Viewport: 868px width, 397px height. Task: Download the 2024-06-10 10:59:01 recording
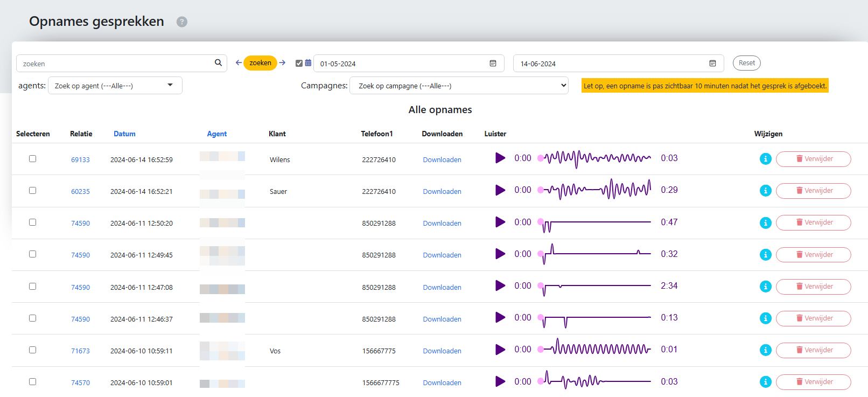tap(442, 382)
